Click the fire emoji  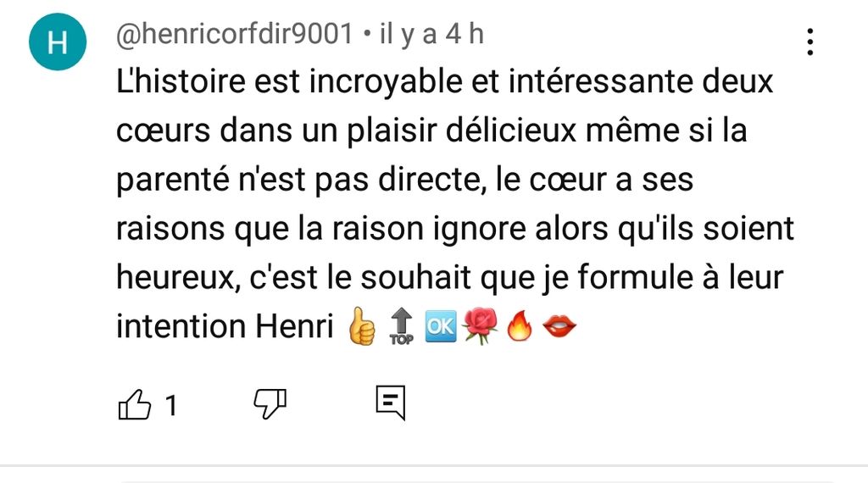[520, 325]
